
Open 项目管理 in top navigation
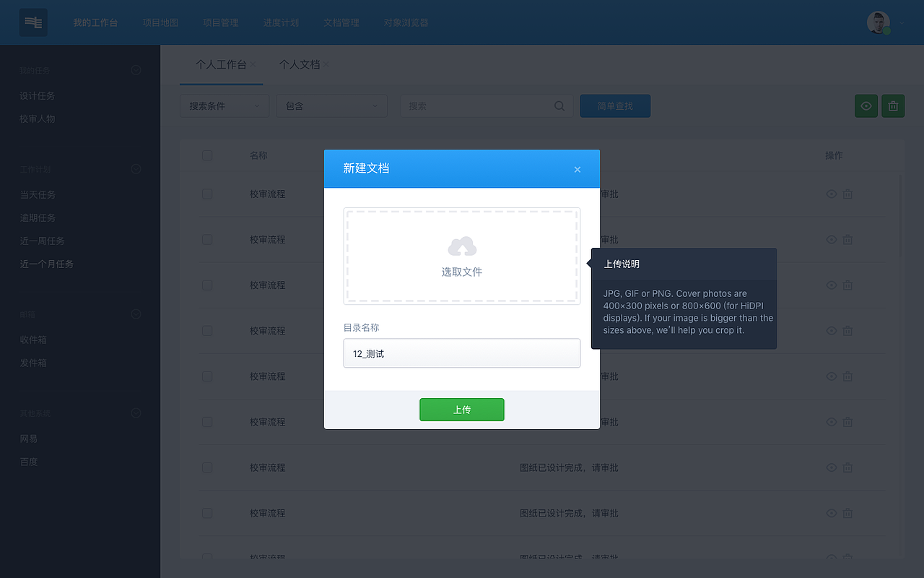(x=221, y=22)
